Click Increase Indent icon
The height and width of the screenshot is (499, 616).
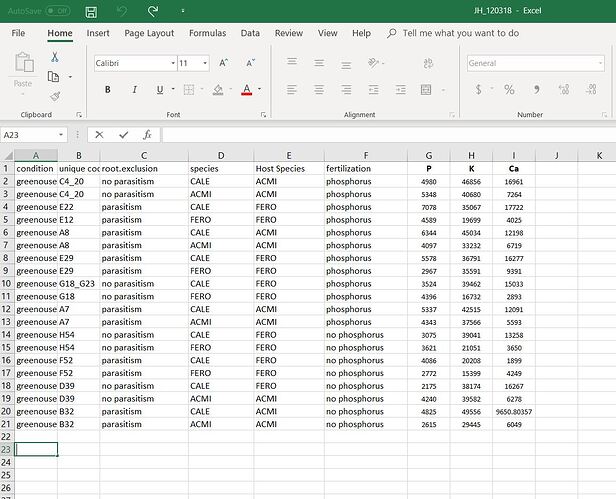click(401, 90)
